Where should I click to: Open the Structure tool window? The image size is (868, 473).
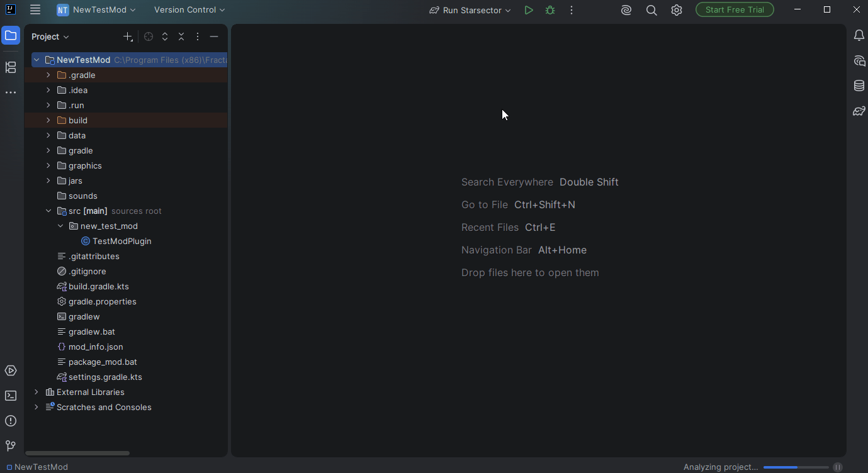pyautogui.click(x=11, y=67)
